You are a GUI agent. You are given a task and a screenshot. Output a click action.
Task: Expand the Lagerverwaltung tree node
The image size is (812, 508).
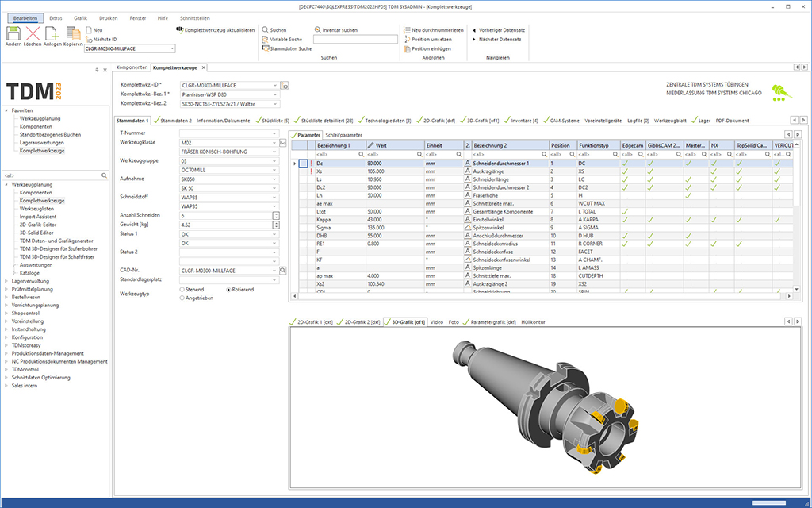(x=6, y=281)
